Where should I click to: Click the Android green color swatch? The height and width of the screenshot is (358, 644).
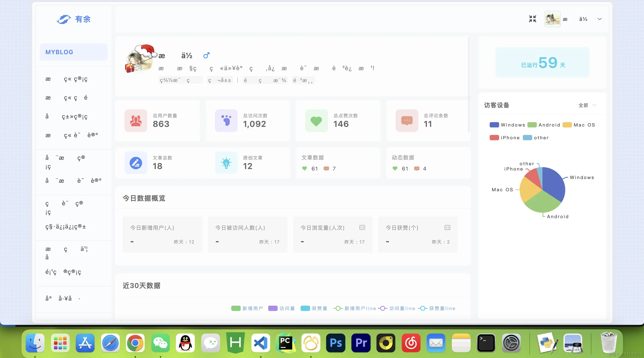tap(532, 125)
